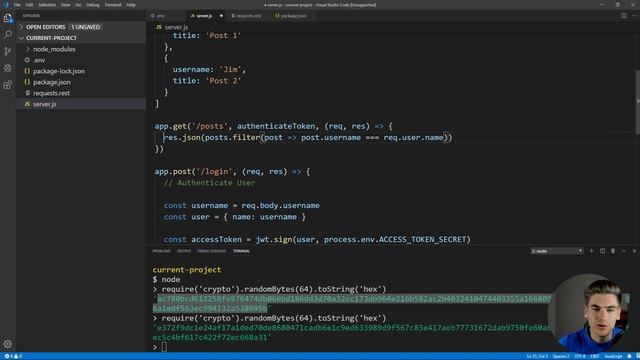Viewport: 640px width, 360px height.
Task: Open the Help menu
Action: (x=131, y=5)
